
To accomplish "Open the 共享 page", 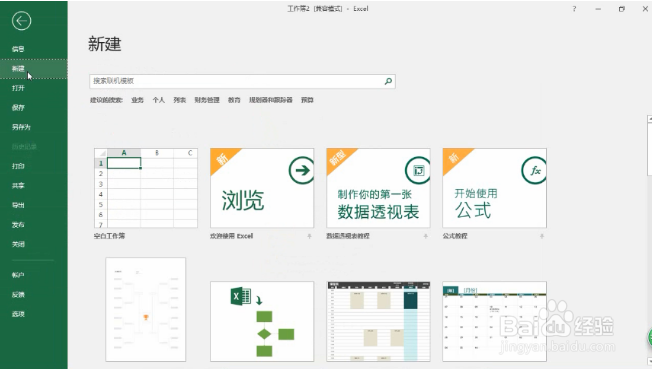I will pos(18,186).
